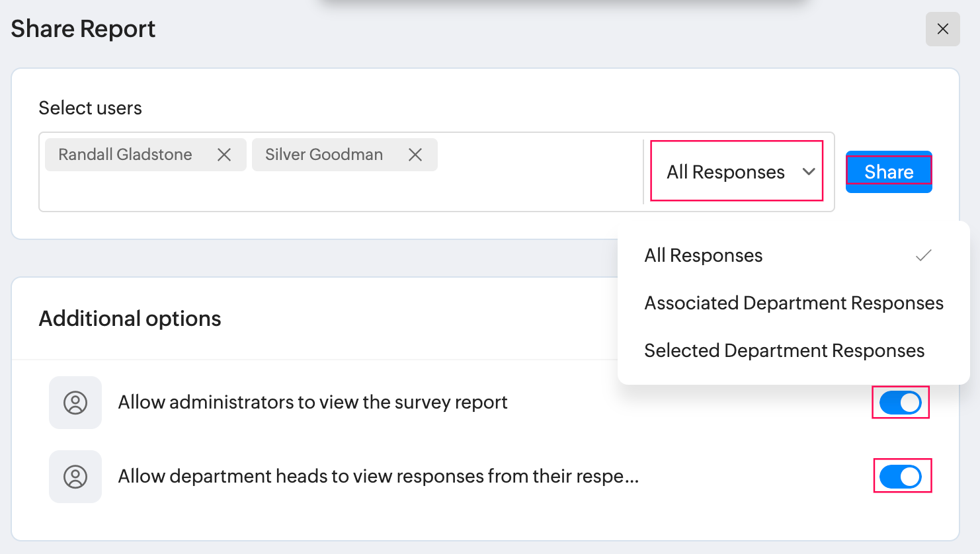Click the Randall Gladstone user chip
Screen dimensions: 980x554
click(x=126, y=155)
